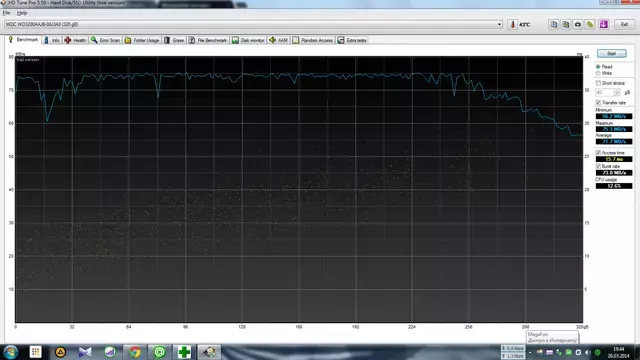Copy benchmark text to clipboard icon
Screen dimensions: 640x360
coord(553,24)
